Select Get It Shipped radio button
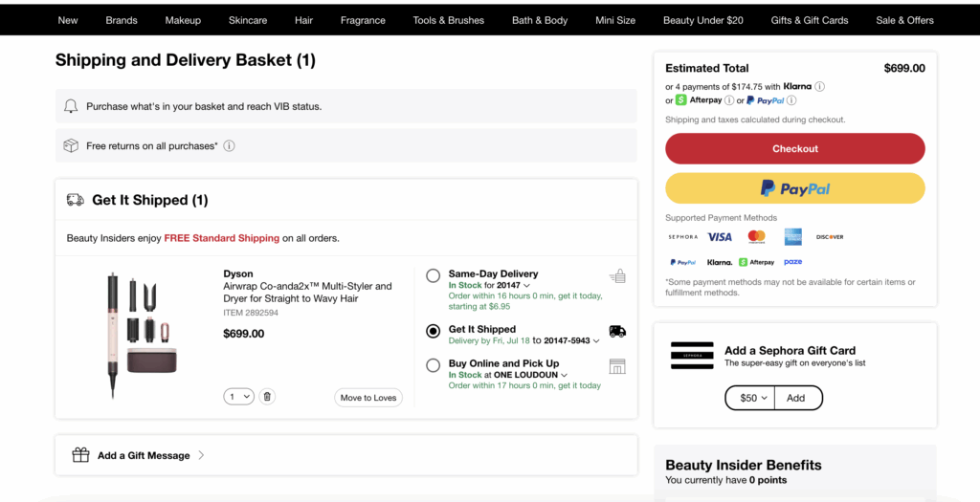Image resolution: width=980 pixels, height=502 pixels. tap(434, 331)
